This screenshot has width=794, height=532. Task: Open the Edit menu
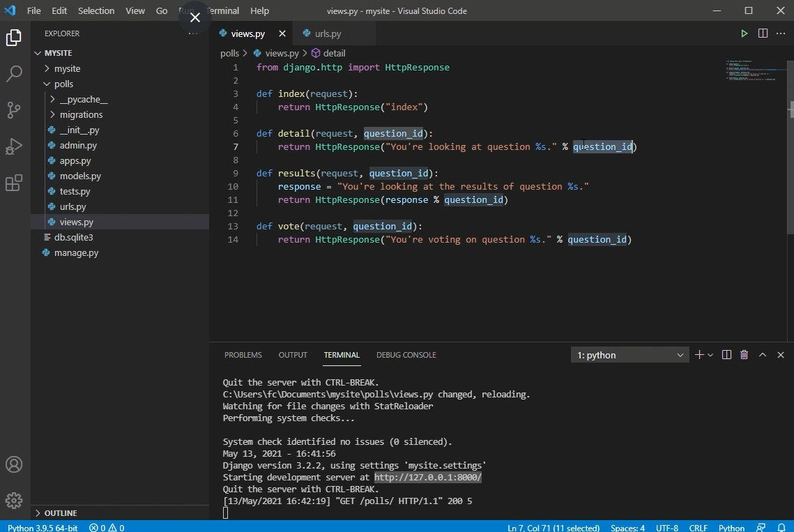59,10
